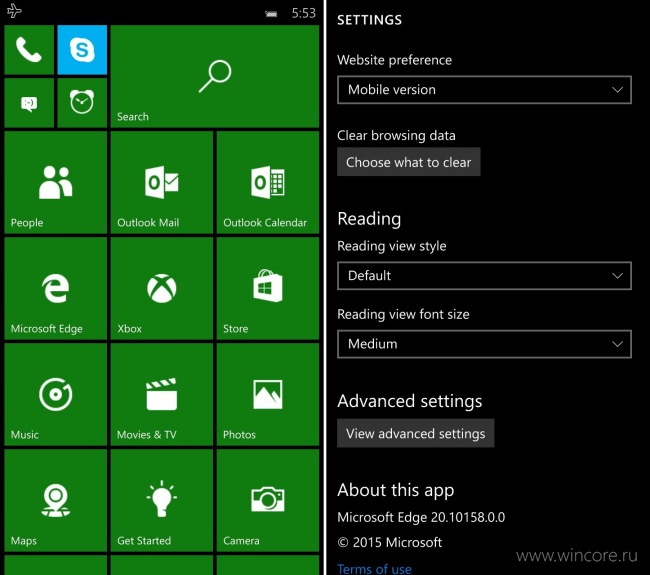
Task: Click View advanced settings button
Action: coord(416,434)
